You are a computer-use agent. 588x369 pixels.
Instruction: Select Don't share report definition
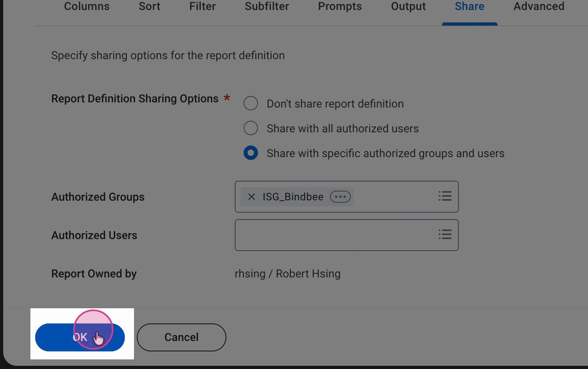pos(251,103)
